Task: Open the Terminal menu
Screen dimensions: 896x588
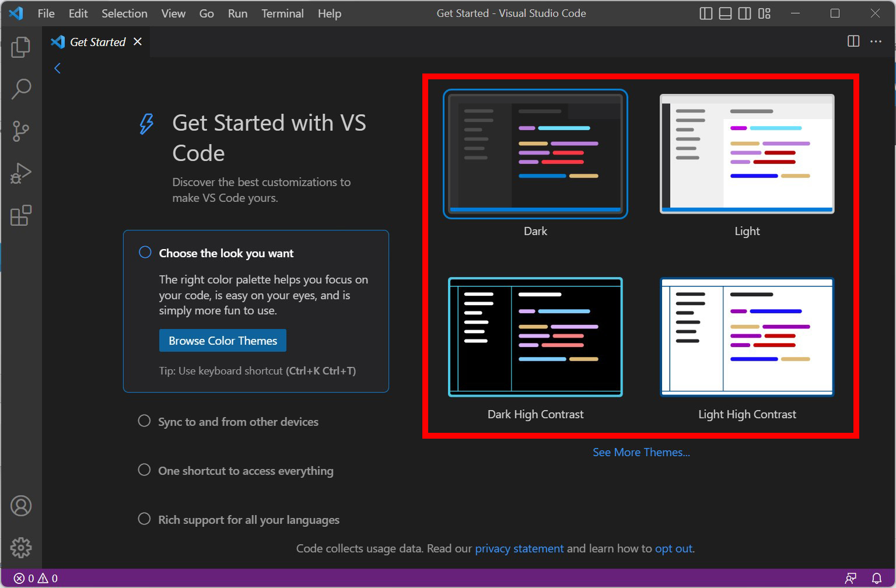Action: [x=282, y=13]
